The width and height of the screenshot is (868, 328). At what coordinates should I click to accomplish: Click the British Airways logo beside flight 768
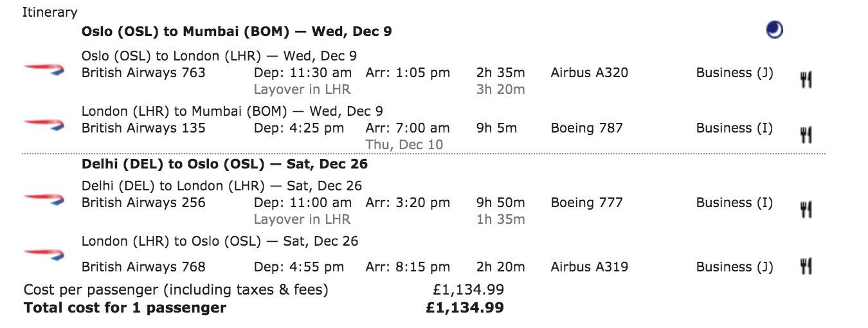click(44, 255)
